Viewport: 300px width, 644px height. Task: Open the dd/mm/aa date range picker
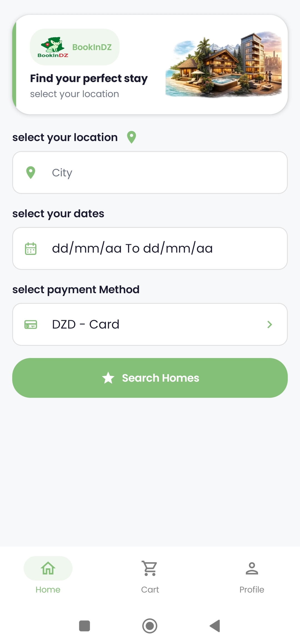[150, 248]
